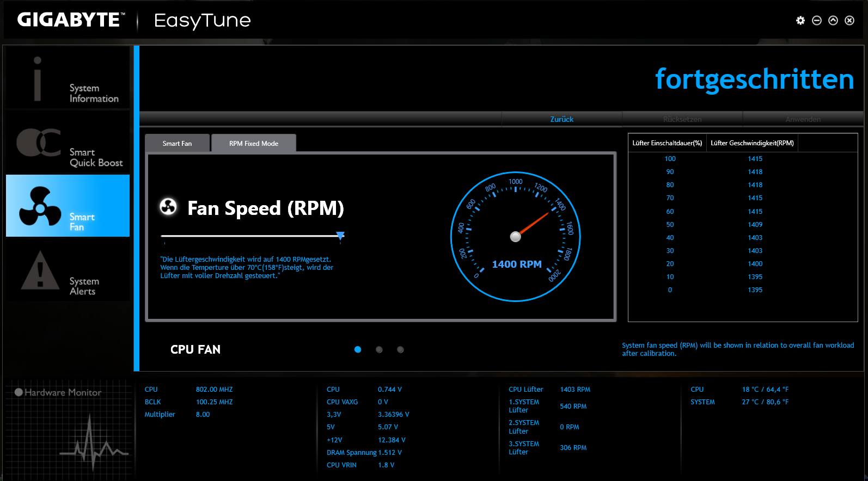Image resolution: width=868 pixels, height=481 pixels.
Task: Select the first CPU FAN page dot
Action: click(358, 349)
